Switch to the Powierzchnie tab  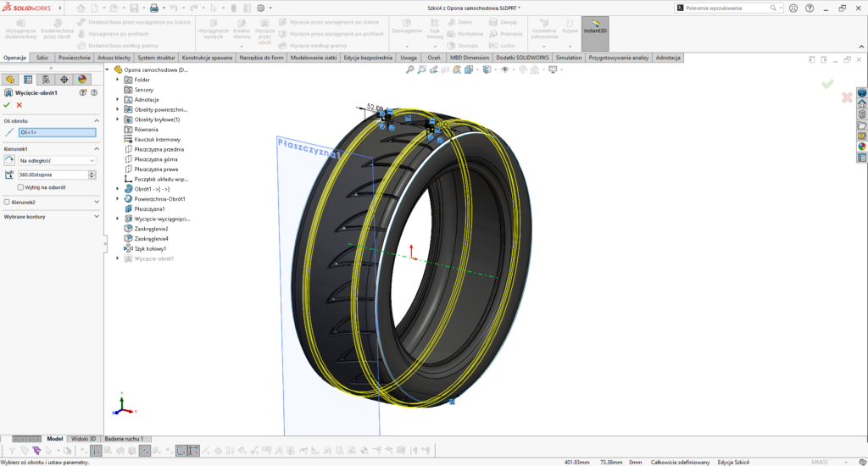click(x=75, y=58)
